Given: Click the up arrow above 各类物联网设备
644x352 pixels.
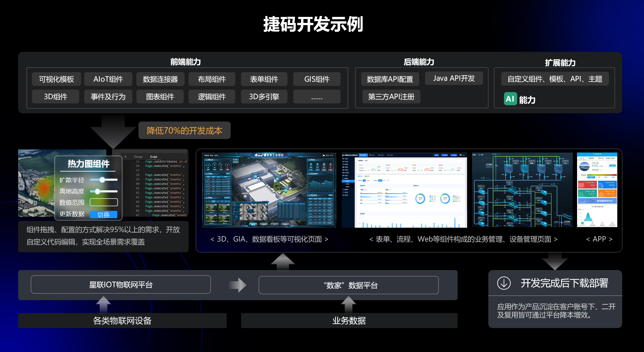Looking at the screenshot, I should [103, 304].
